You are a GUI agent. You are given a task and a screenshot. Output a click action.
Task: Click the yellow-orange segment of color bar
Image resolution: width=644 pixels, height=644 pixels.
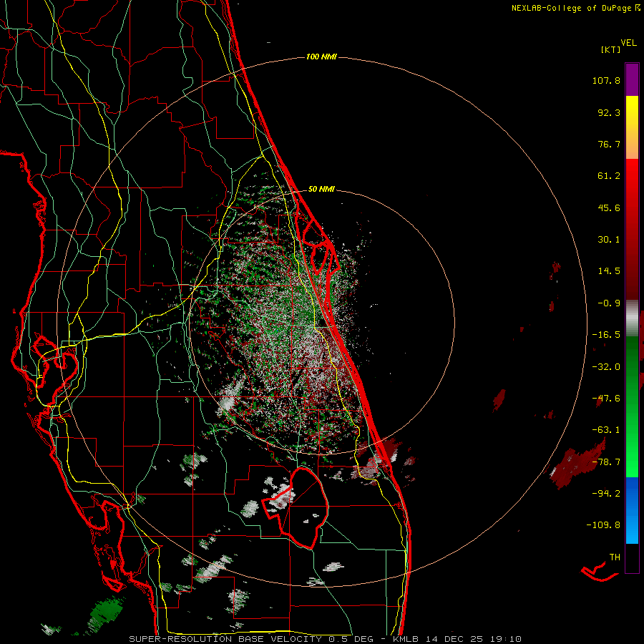point(632,127)
